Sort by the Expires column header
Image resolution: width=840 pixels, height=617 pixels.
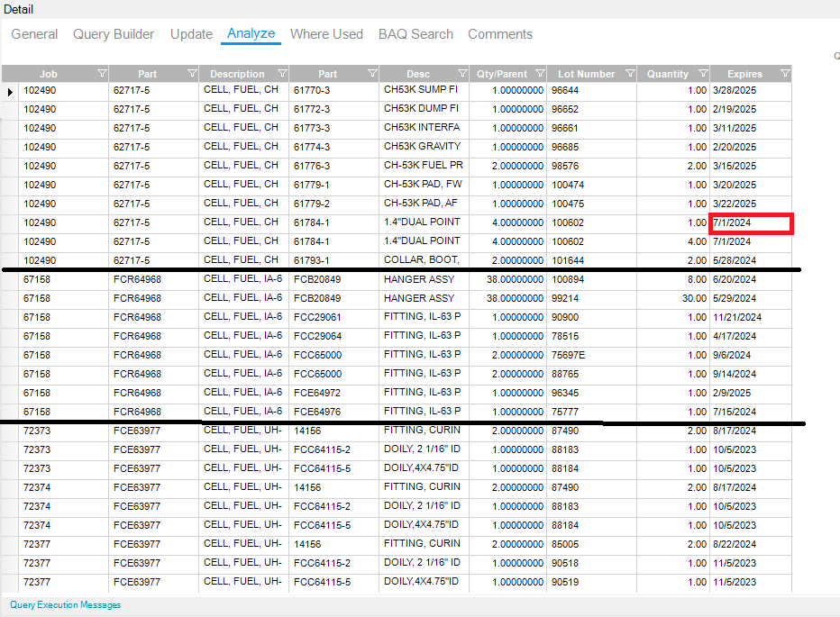coord(744,74)
